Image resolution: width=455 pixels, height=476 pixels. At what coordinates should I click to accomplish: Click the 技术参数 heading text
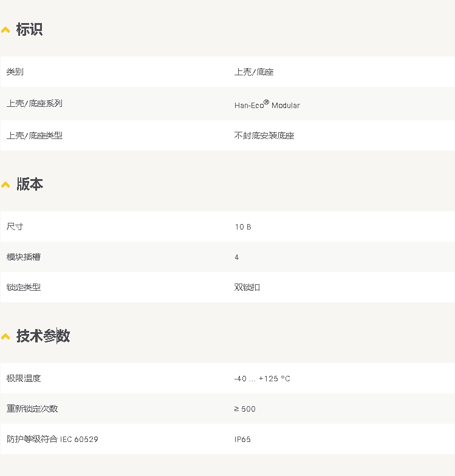click(x=43, y=336)
